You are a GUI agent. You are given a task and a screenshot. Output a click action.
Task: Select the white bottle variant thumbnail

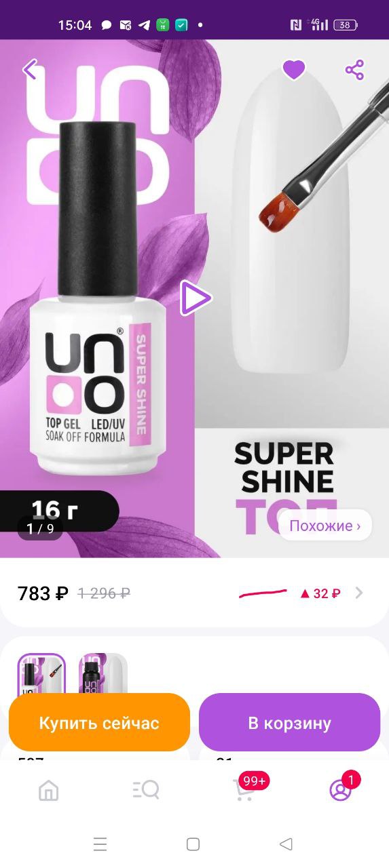[x=41, y=673]
